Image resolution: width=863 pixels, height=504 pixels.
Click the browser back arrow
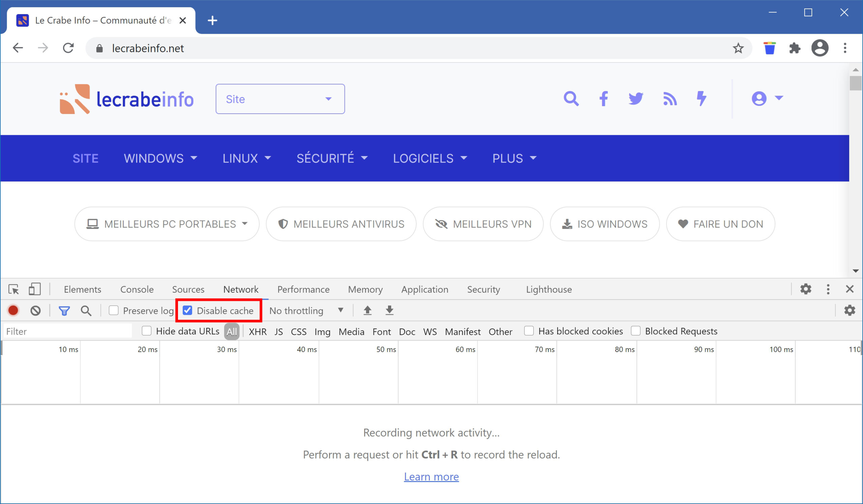(x=18, y=48)
